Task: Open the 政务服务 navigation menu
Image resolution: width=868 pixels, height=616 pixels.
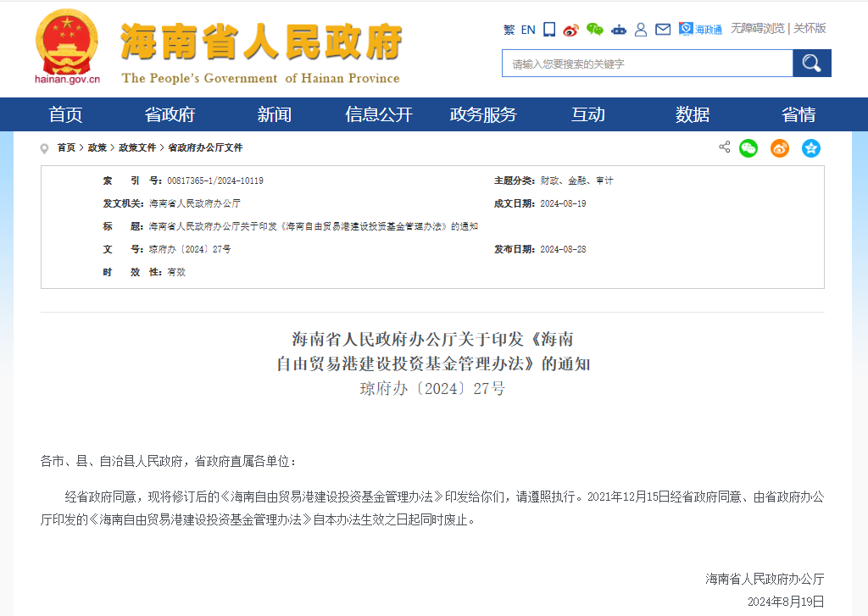Action: [484, 114]
